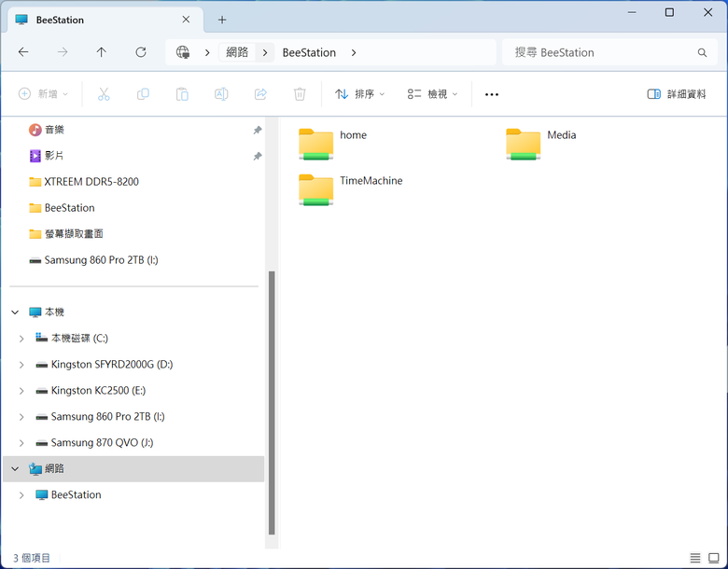
Task: Open BeeStation folder in quick access
Action: point(62,208)
